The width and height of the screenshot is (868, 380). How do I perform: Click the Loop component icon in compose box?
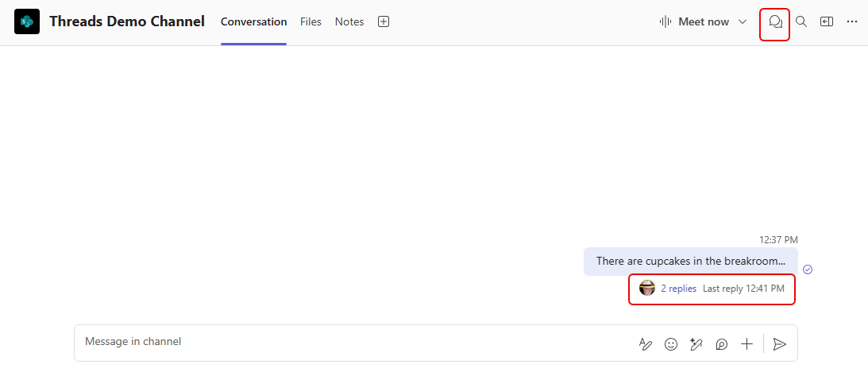click(722, 344)
